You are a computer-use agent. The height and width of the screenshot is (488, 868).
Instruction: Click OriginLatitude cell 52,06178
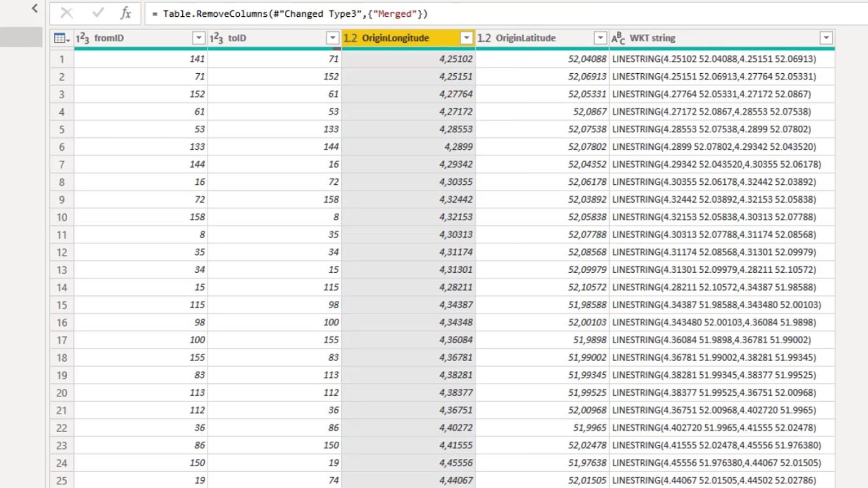click(x=542, y=182)
